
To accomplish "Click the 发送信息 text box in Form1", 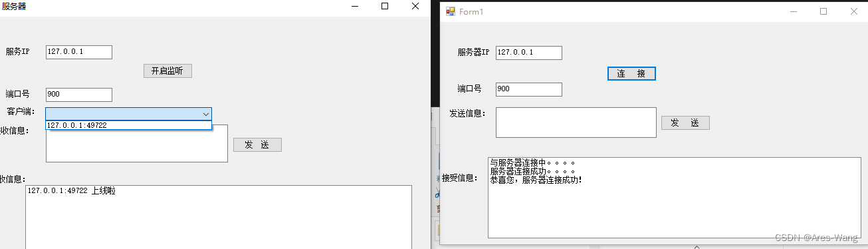I will pyautogui.click(x=576, y=123).
